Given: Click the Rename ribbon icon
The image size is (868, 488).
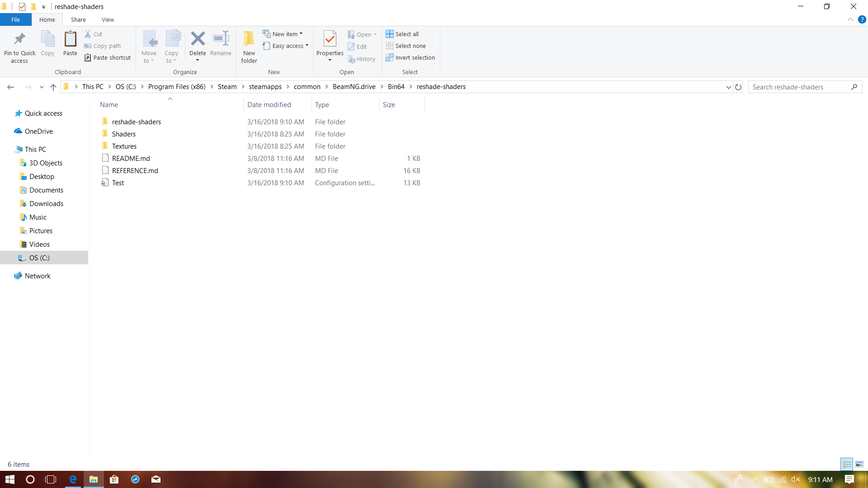Looking at the screenshot, I should coord(221,44).
